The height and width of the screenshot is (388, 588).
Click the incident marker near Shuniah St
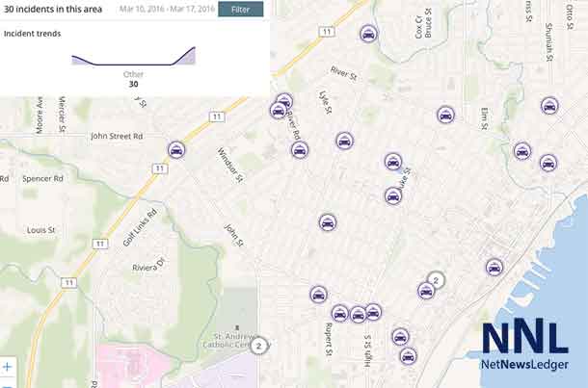click(x=549, y=106)
